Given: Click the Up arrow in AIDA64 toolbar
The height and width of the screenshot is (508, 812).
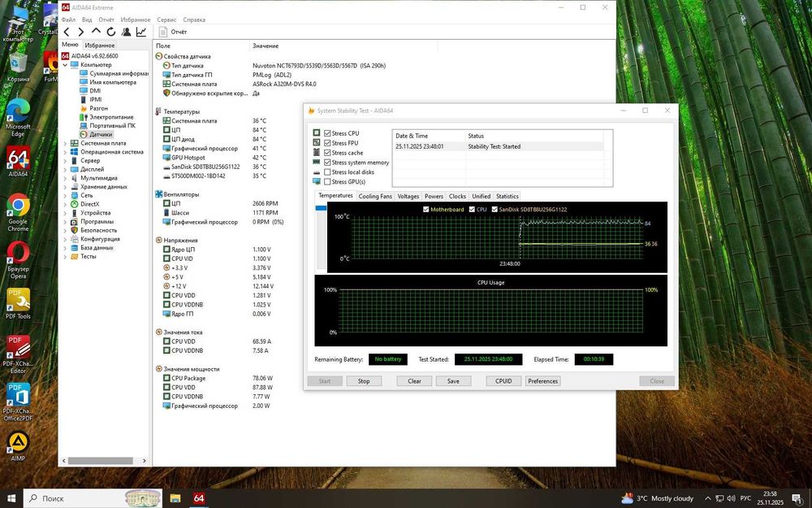Looking at the screenshot, I should pyautogui.click(x=96, y=33).
